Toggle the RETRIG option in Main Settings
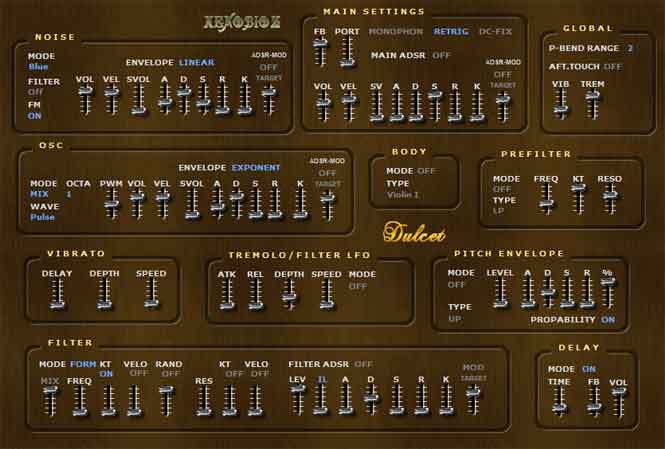Viewport: 665px width, 449px height. (x=451, y=32)
